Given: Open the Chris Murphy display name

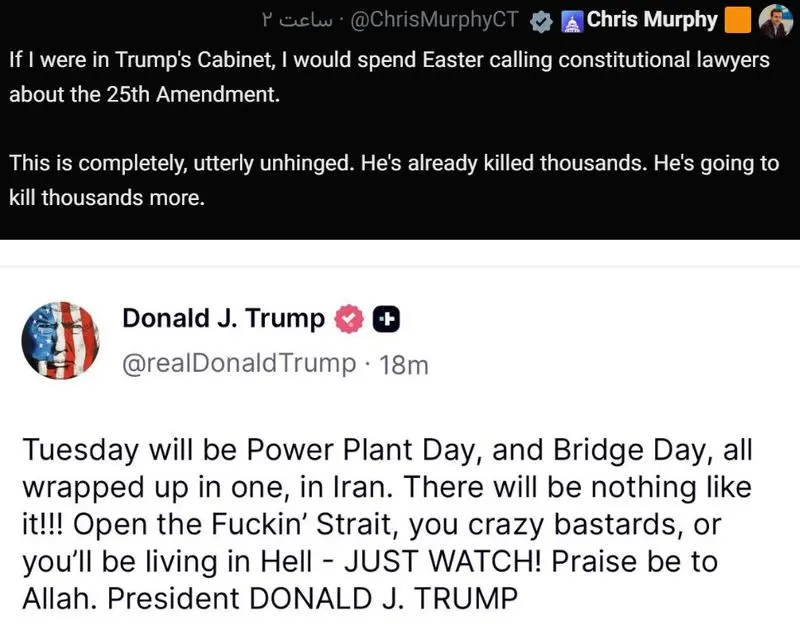Looking at the screenshot, I should [651, 20].
